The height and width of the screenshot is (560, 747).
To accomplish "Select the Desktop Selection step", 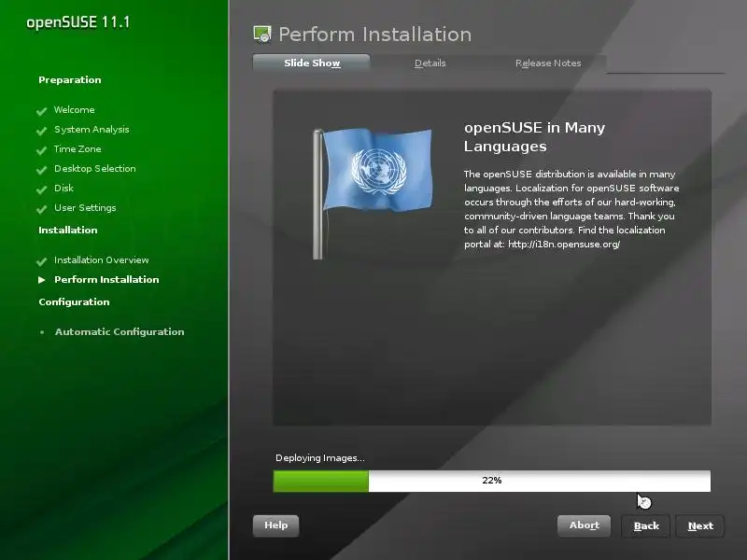I will (x=95, y=169).
